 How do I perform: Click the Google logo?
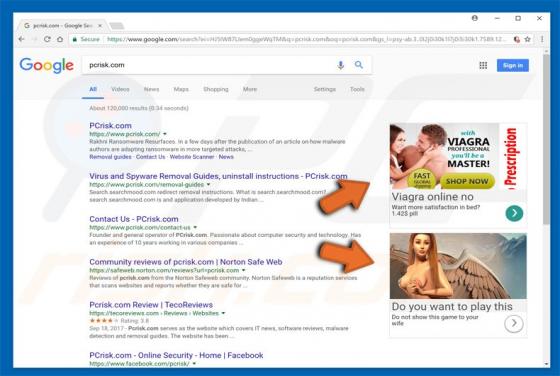(x=46, y=65)
